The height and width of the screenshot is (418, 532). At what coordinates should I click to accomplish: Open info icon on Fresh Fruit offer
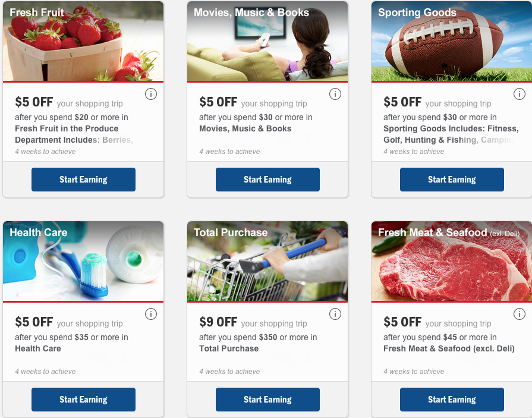pyautogui.click(x=151, y=94)
